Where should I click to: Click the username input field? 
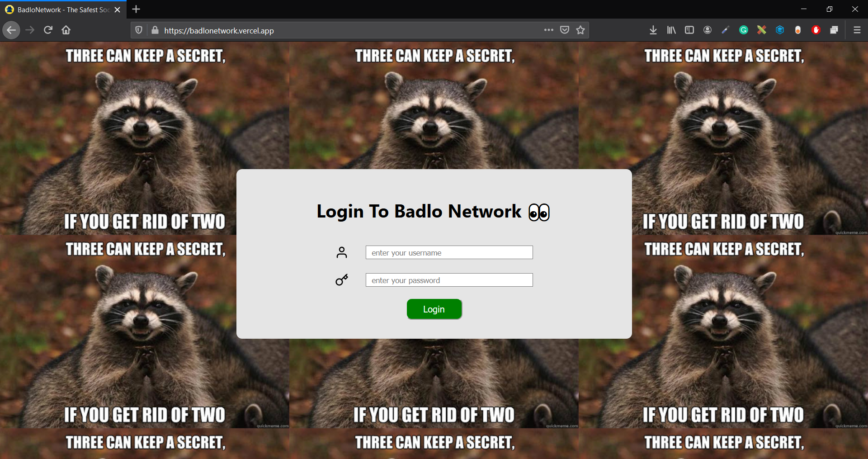coord(449,252)
